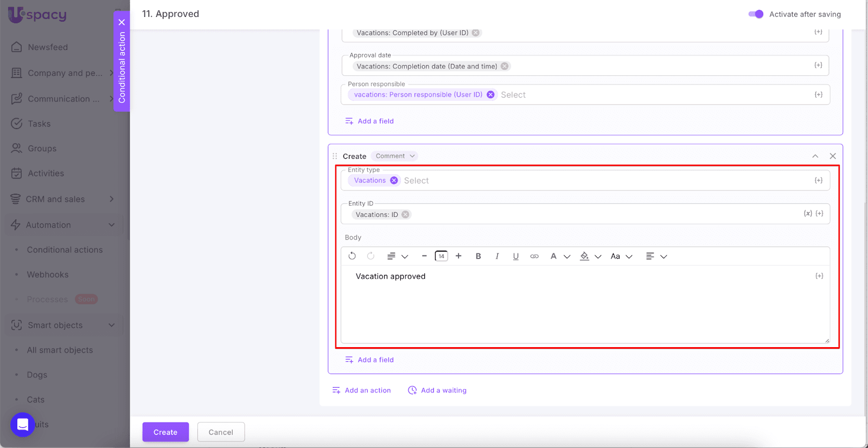The image size is (868, 448).
Task: Remove the Vacations entity type chip
Action: point(394,181)
